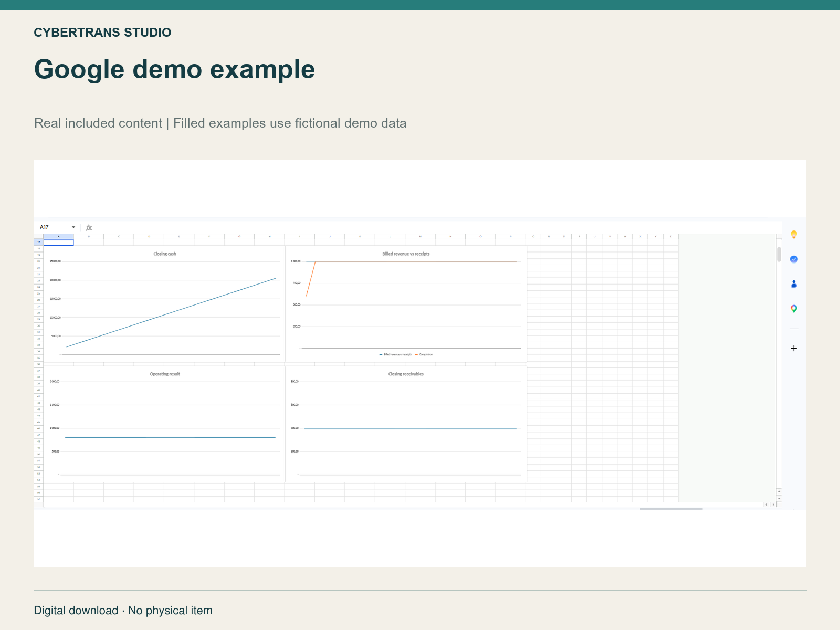
Task: Click the fx formula icon
Action: (89, 227)
